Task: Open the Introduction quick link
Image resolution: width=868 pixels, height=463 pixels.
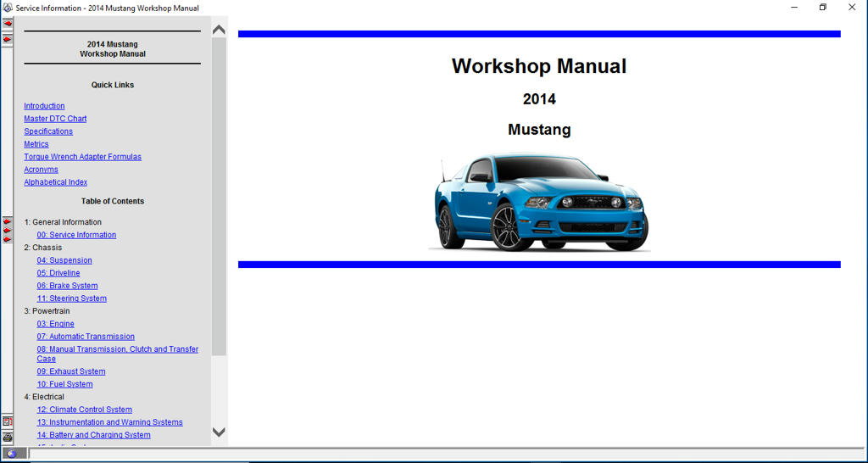Action: click(44, 106)
